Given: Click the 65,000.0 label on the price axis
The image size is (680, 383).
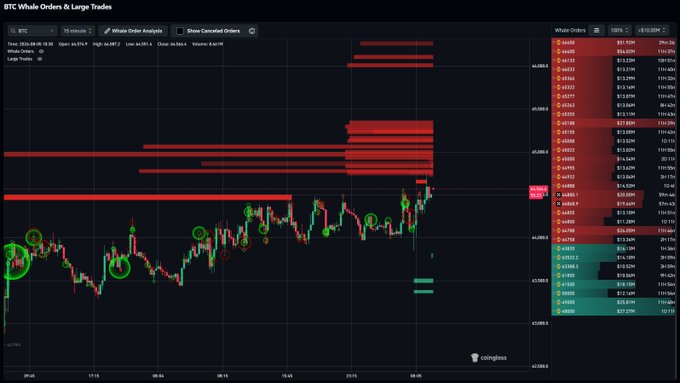Looking at the screenshot, I should click(x=539, y=152).
